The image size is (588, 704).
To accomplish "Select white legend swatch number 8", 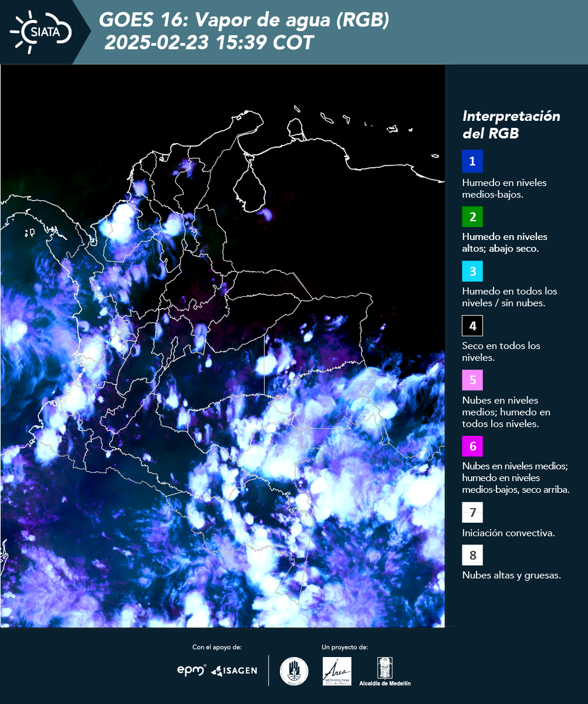I will [x=472, y=554].
